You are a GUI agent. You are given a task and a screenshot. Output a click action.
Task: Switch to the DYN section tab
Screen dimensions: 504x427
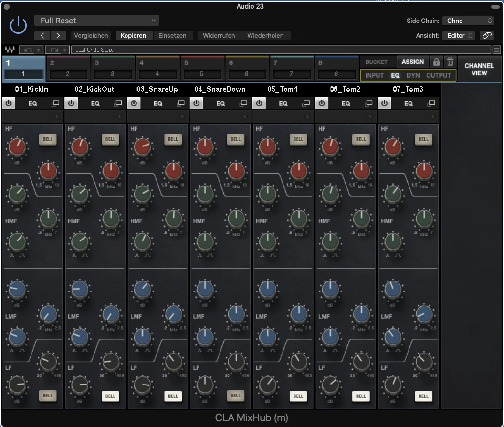pyautogui.click(x=413, y=75)
